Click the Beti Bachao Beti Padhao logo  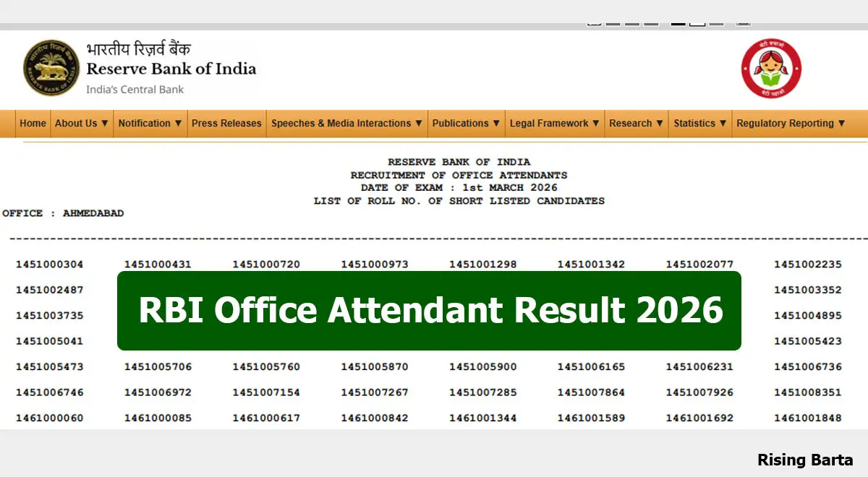(771, 69)
